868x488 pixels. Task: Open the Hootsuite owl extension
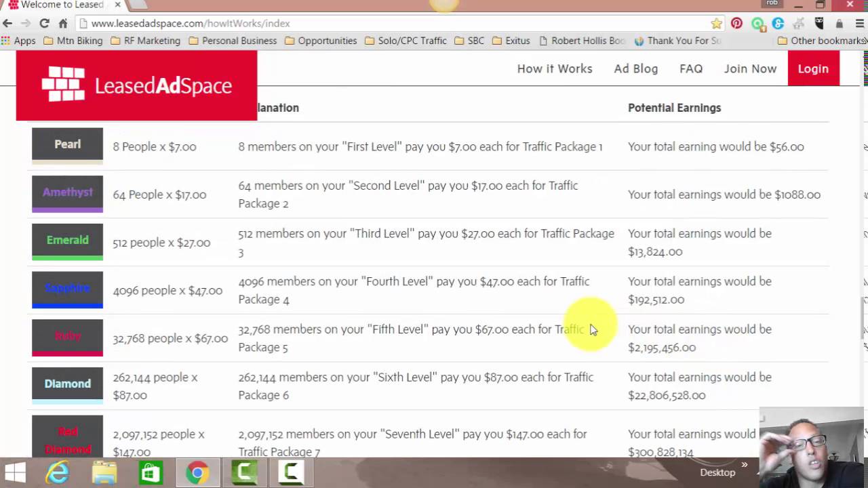(819, 23)
